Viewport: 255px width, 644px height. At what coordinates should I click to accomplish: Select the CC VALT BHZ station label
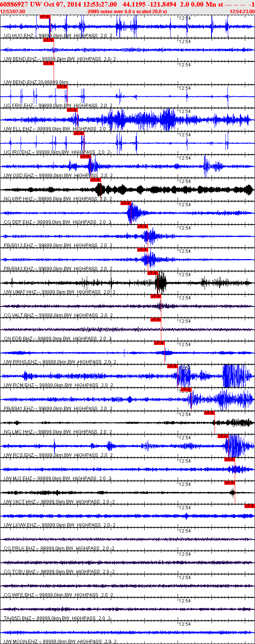pyautogui.click(x=58, y=315)
